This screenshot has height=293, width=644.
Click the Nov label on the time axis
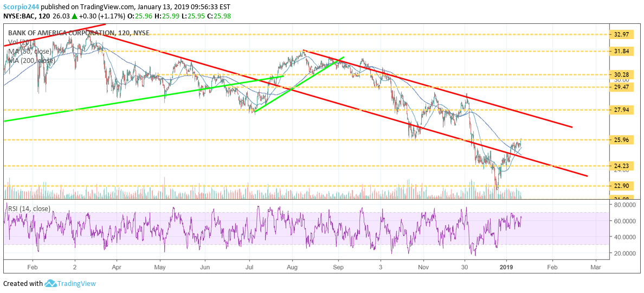424,267
